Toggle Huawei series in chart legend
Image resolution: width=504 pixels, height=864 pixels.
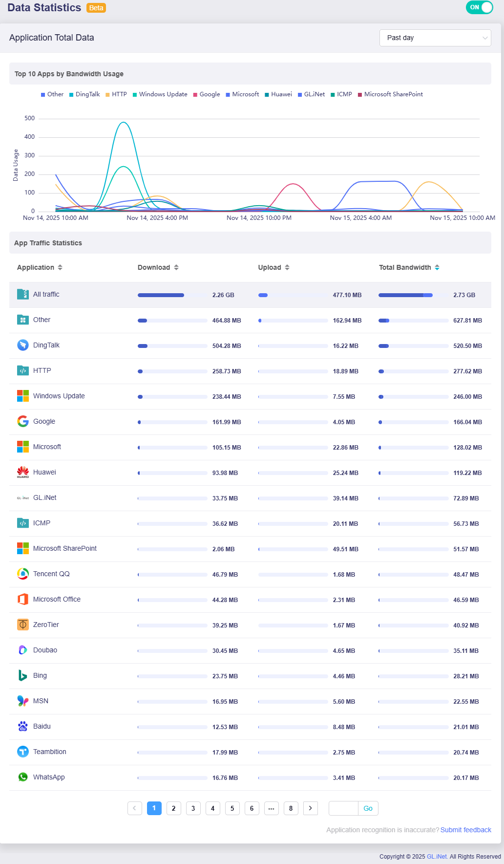pyautogui.click(x=278, y=94)
